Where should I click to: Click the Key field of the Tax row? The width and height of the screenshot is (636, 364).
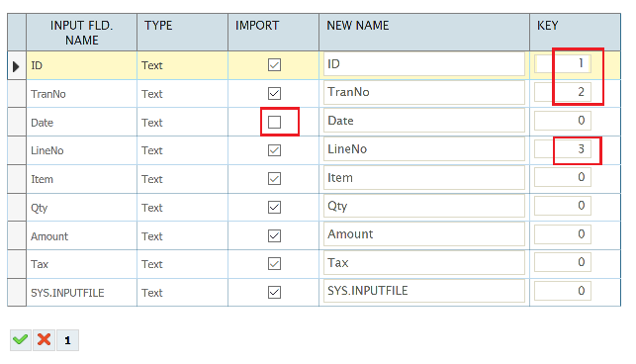(562, 262)
